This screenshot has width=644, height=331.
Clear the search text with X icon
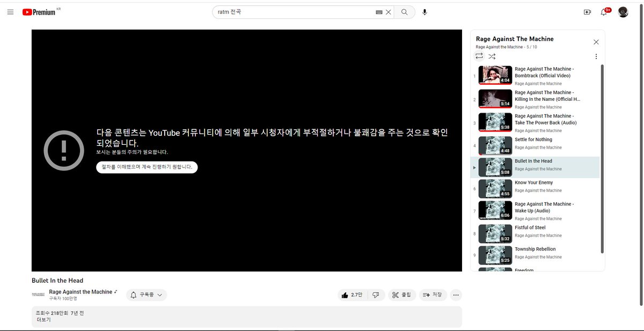click(389, 12)
